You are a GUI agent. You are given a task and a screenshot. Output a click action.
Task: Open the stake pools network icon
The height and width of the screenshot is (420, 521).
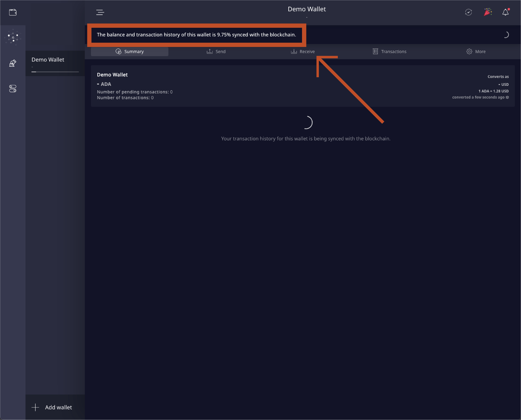coord(13,38)
